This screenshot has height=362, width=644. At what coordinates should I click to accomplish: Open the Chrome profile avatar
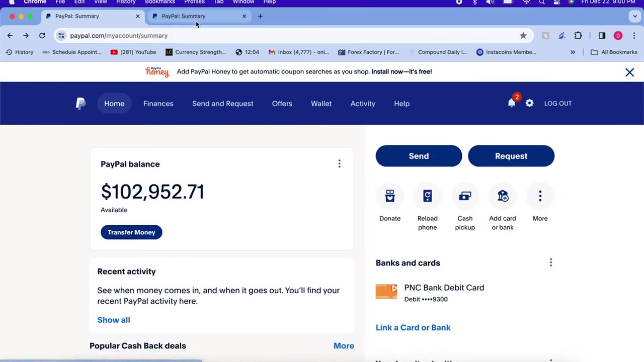pos(618,36)
